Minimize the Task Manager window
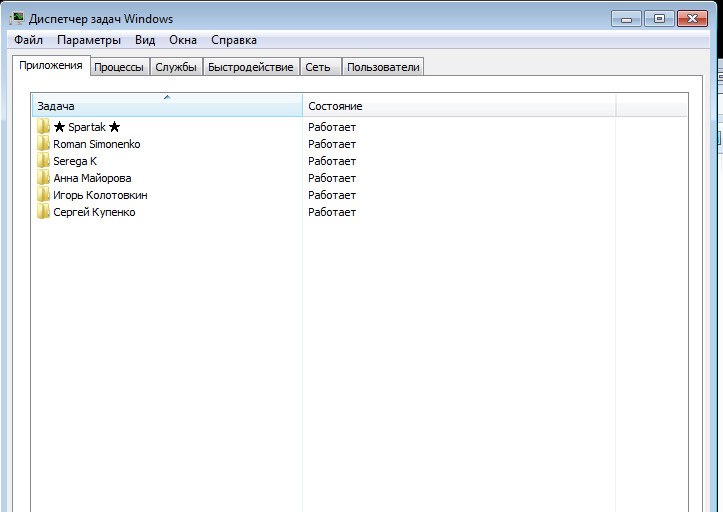 click(626, 19)
